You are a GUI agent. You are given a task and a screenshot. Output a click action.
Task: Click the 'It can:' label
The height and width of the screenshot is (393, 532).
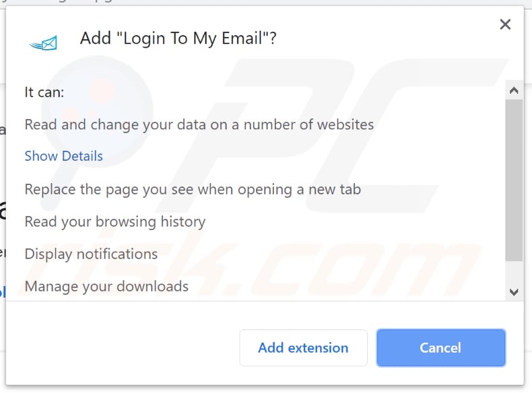pos(44,92)
